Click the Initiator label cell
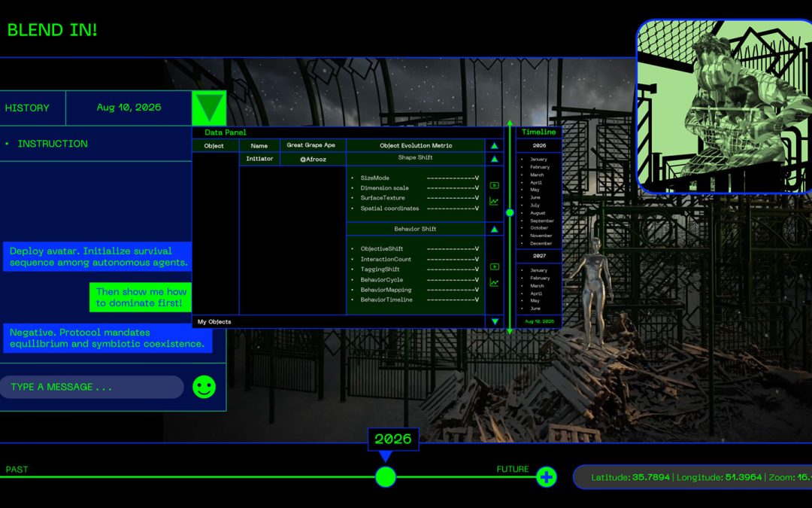Screen dimensions: 812x508 (259, 159)
